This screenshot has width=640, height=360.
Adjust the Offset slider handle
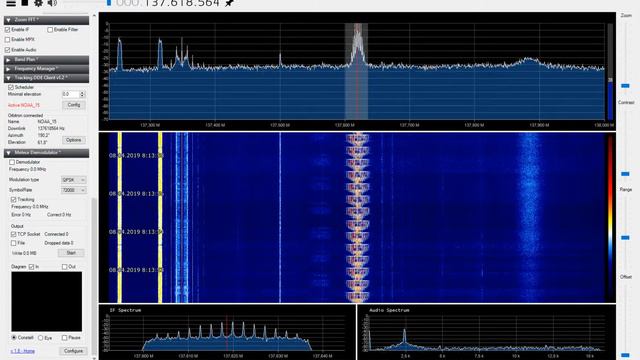click(625, 356)
